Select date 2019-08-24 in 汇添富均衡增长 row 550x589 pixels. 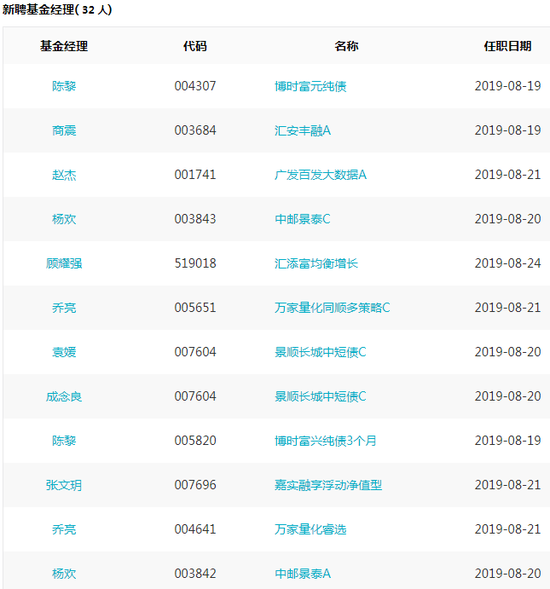[508, 263]
